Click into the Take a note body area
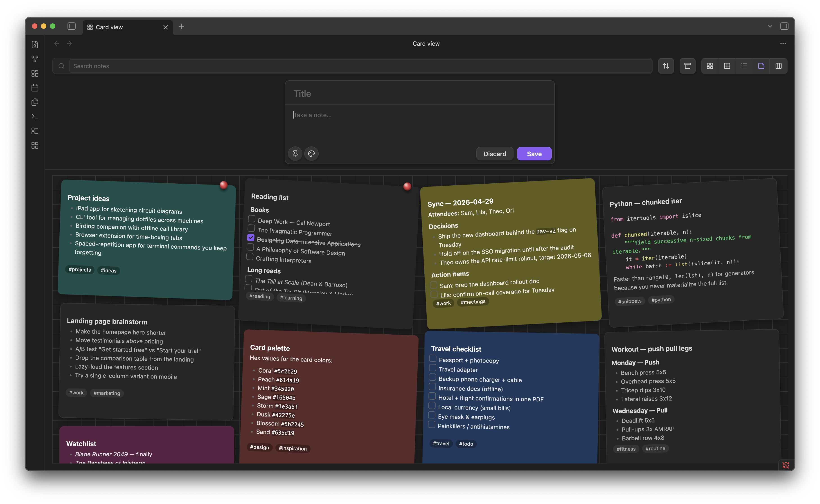 pyautogui.click(x=420, y=125)
